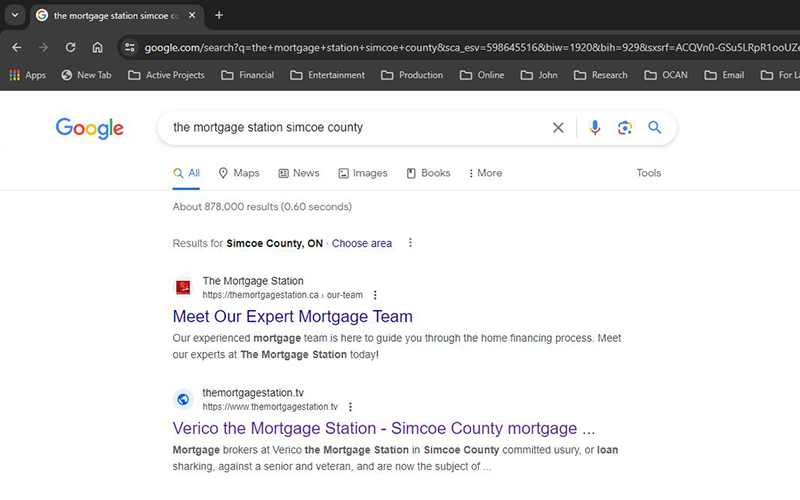
Task: Open the Online bookmark folder
Action: [482, 75]
